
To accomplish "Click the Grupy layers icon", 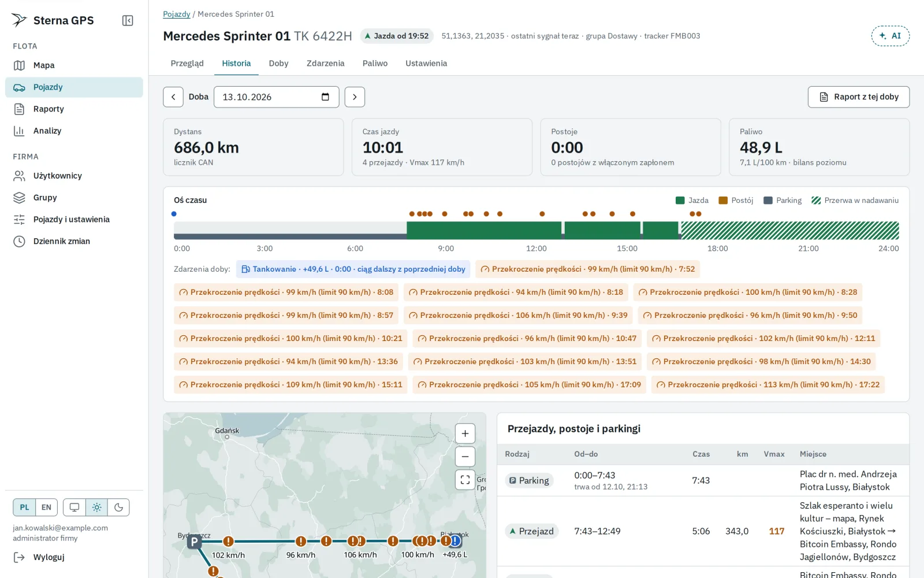I will 19,198.
